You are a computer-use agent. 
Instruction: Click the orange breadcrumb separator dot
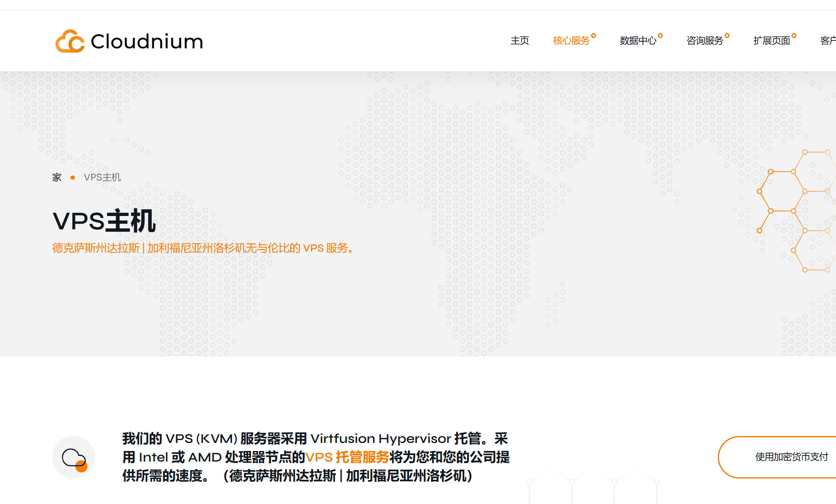click(72, 177)
